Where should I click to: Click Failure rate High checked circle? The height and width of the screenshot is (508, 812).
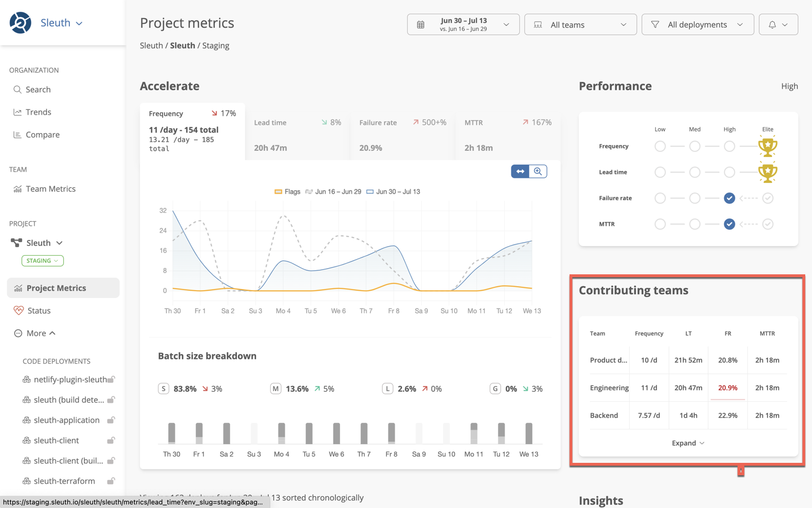tap(729, 198)
